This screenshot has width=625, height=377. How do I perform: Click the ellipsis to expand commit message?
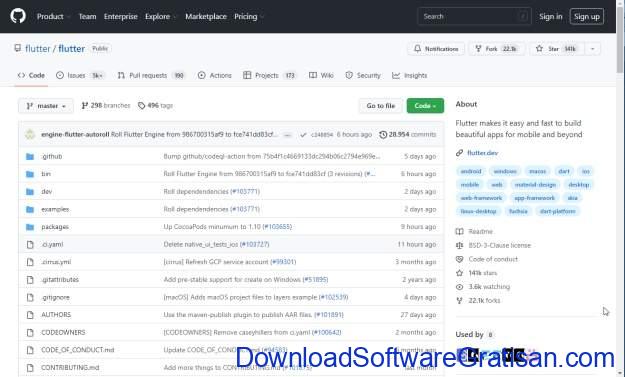tap(287, 135)
